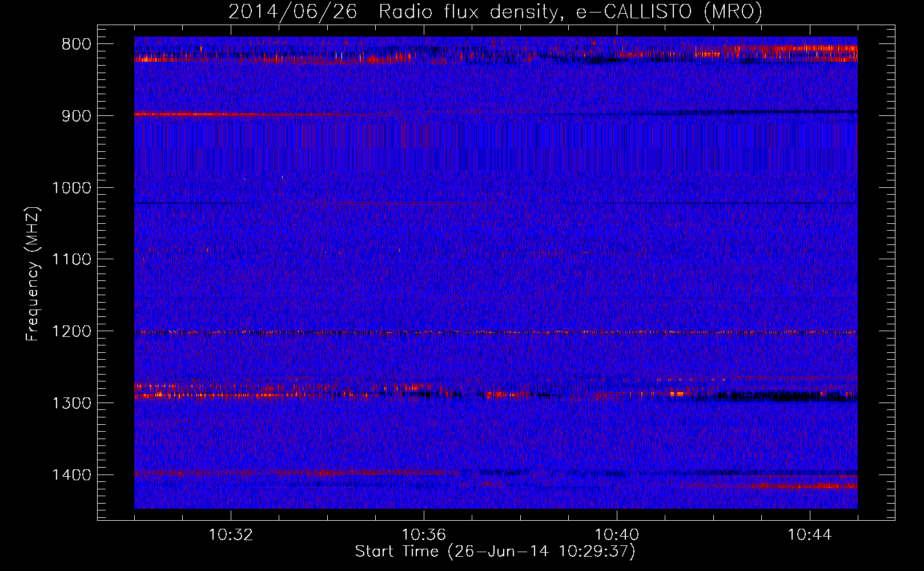Select the 1200 frequency tick label
This screenshot has width=924, height=571.
(71, 332)
